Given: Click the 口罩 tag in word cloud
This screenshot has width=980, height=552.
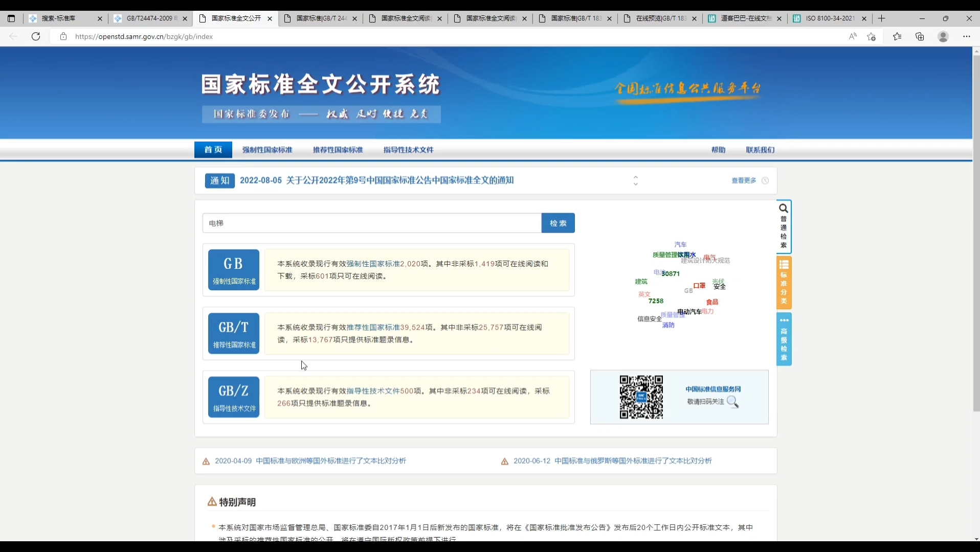Looking at the screenshot, I should pos(699,286).
